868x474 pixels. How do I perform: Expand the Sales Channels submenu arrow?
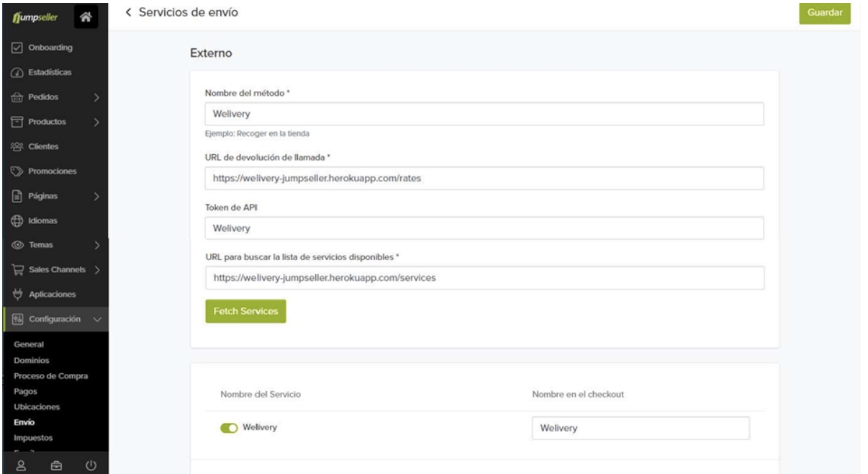pyautogui.click(x=96, y=269)
